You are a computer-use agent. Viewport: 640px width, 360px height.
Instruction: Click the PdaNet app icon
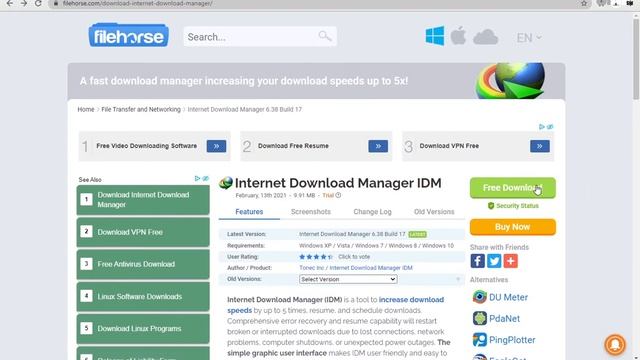pos(480,318)
